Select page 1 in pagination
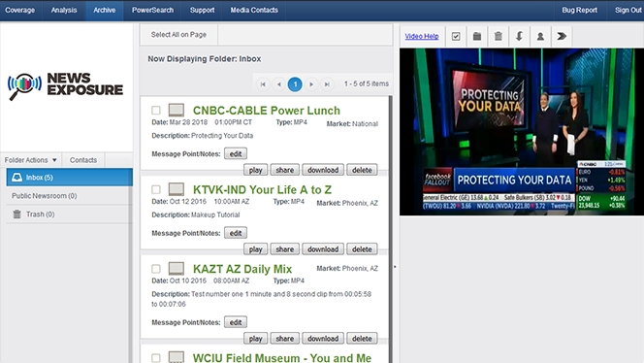Image resolution: width=644 pixels, height=363 pixels. (295, 84)
